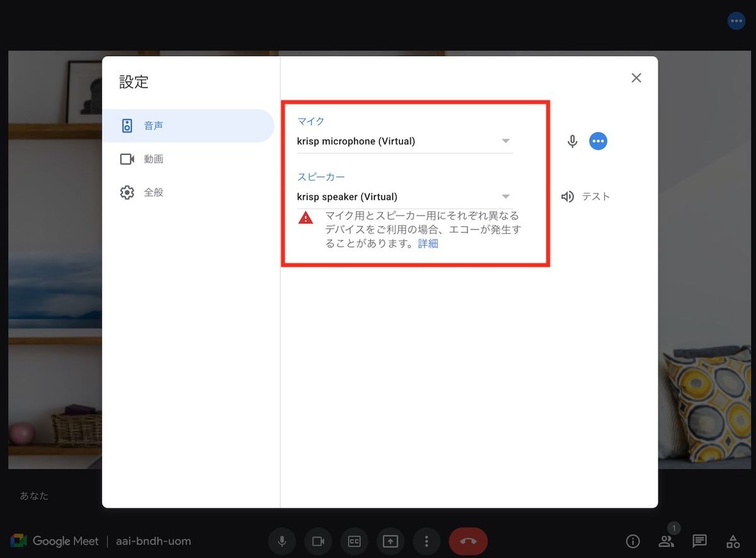The image size is (756, 558).
Task: Click the あなた name label on video
Action: 34,496
